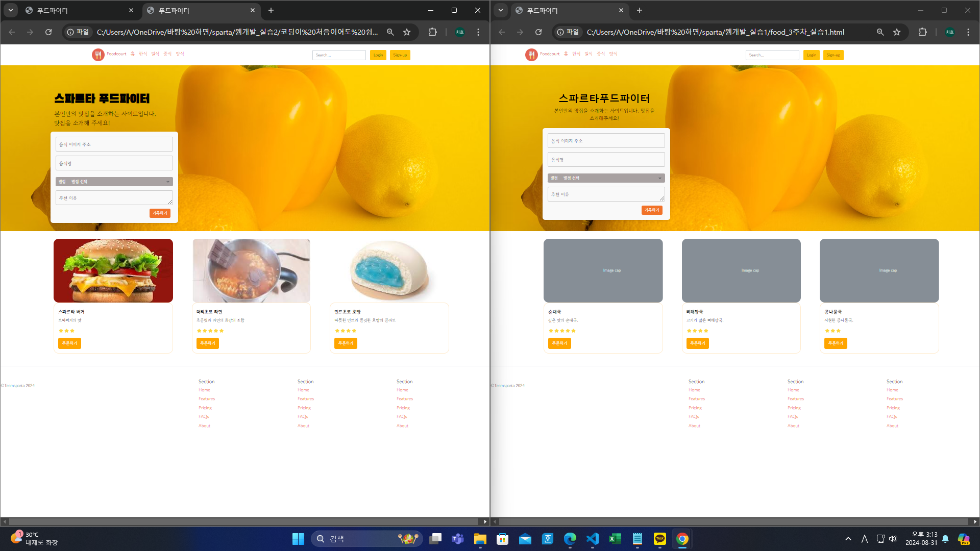980x551 pixels.
Task: Select the 일식 nav item in left window
Action: pyautogui.click(x=155, y=54)
